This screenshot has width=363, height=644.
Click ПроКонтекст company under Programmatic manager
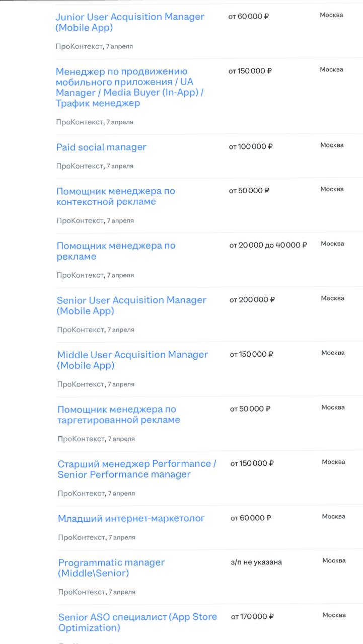[82, 592]
